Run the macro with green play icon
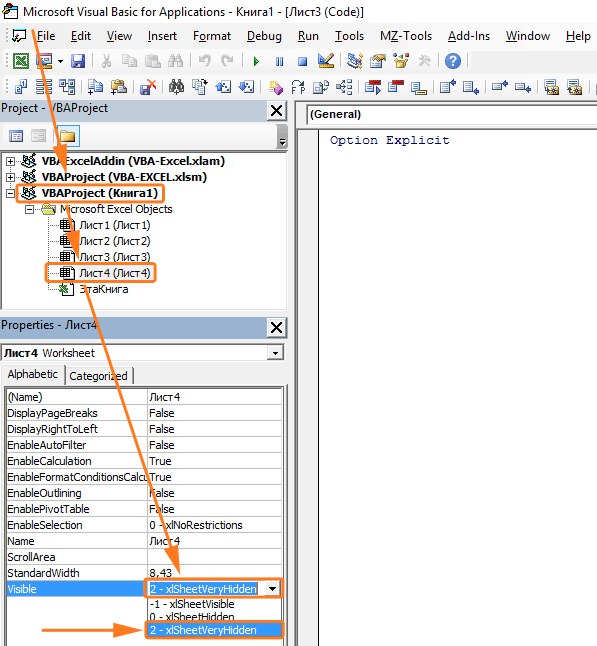Viewport: 597px width, 646px height. (x=256, y=62)
